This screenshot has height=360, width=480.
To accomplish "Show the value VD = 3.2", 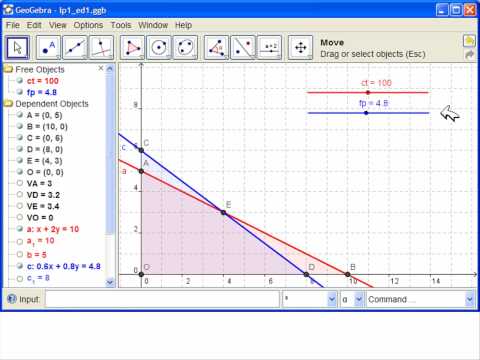I will [20, 194].
